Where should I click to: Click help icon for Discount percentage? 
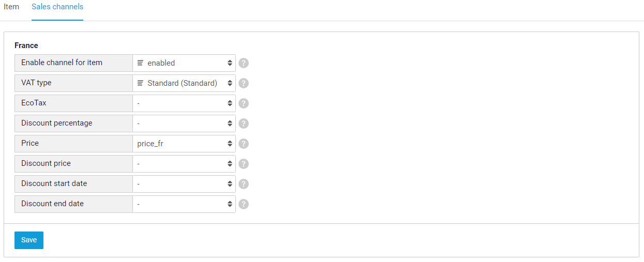pos(244,124)
